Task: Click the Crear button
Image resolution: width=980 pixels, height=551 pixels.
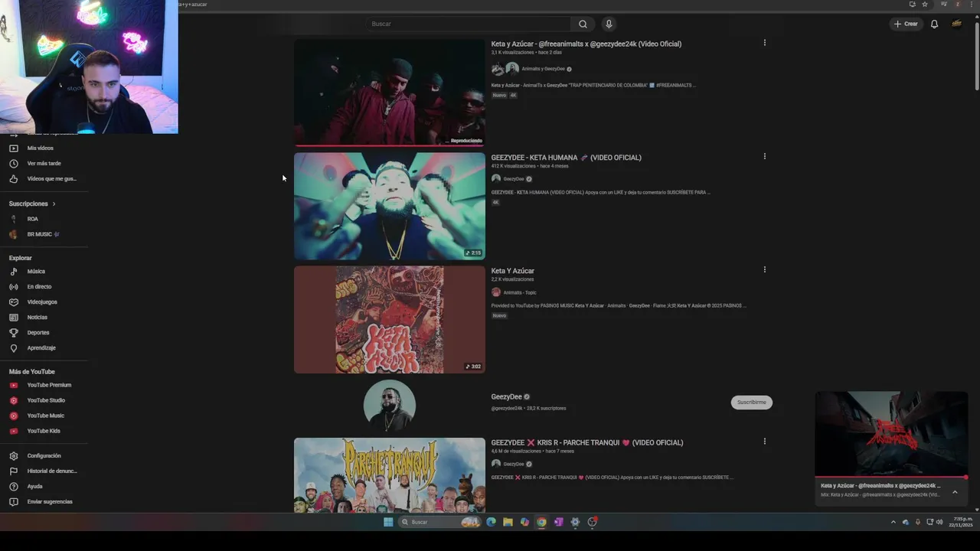Action: (x=906, y=24)
